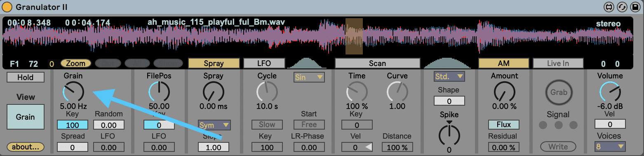The image size is (644, 156).
Task: Click the Volume knob
Action: tap(610, 92)
